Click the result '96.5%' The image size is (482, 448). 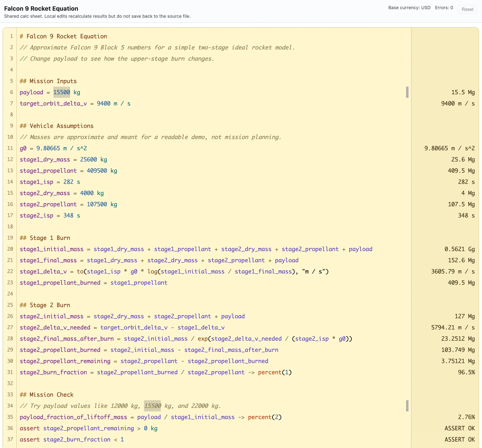pyautogui.click(x=466, y=372)
